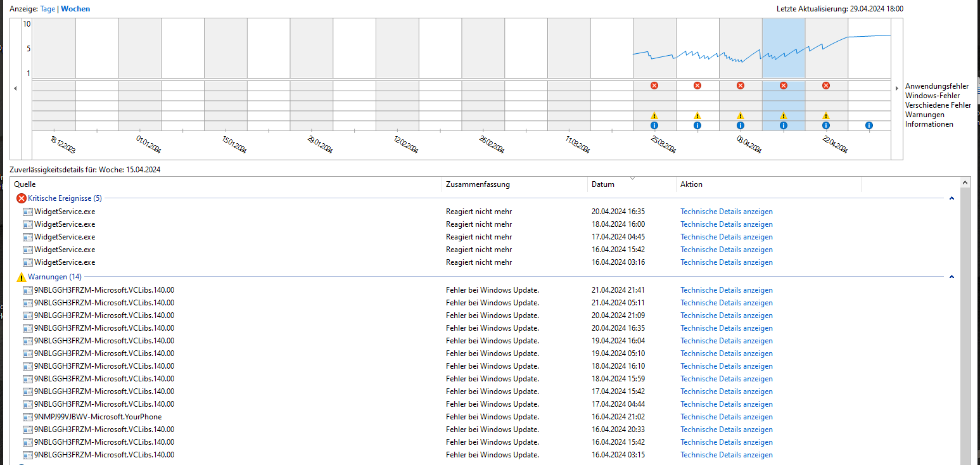Select 9NMPJ99VJBWV-Microsoft.YourPhone source name

coord(98,417)
